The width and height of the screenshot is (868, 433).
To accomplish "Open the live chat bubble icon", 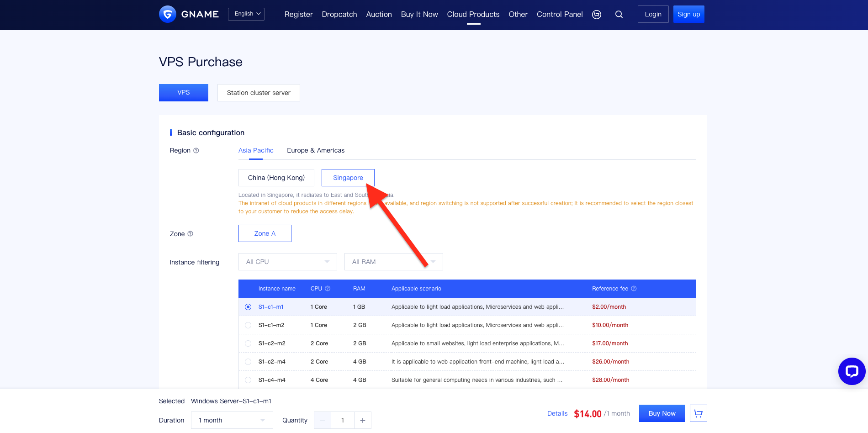I will point(852,371).
